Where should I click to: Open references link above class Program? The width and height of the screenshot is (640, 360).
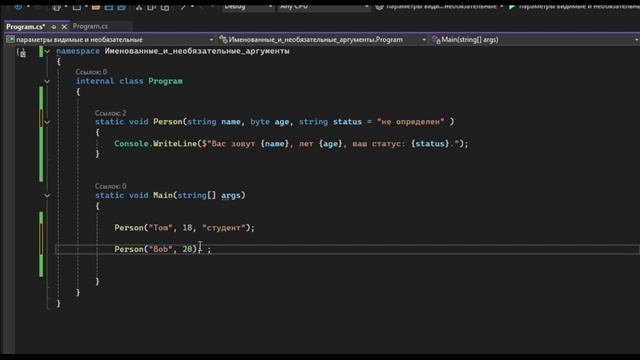tap(91, 72)
